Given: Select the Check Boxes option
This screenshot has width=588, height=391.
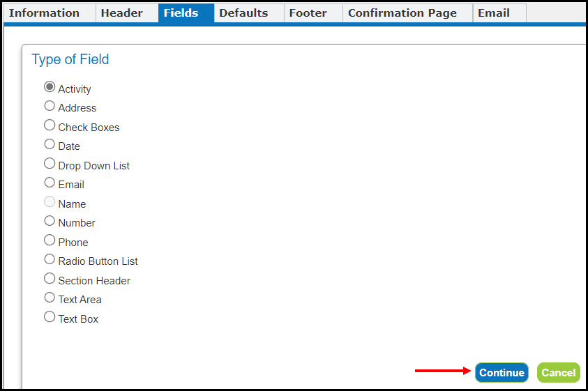Looking at the screenshot, I should [50, 125].
